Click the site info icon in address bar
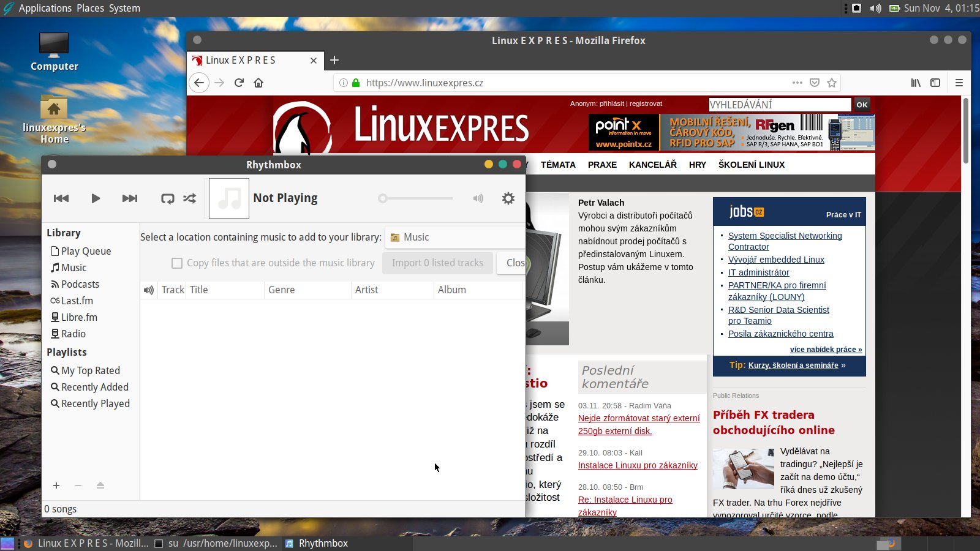This screenshot has width=980, height=551. click(344, 83)
